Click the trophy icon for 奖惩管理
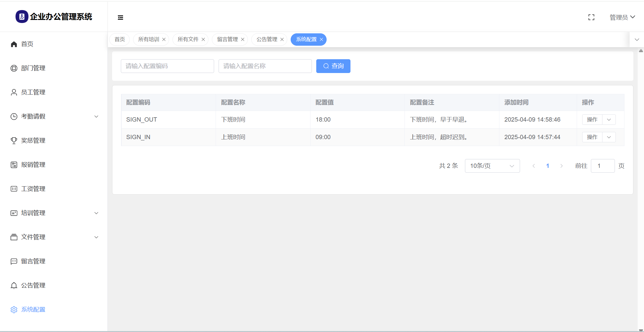644x332 pixels. tap(14, 141)
